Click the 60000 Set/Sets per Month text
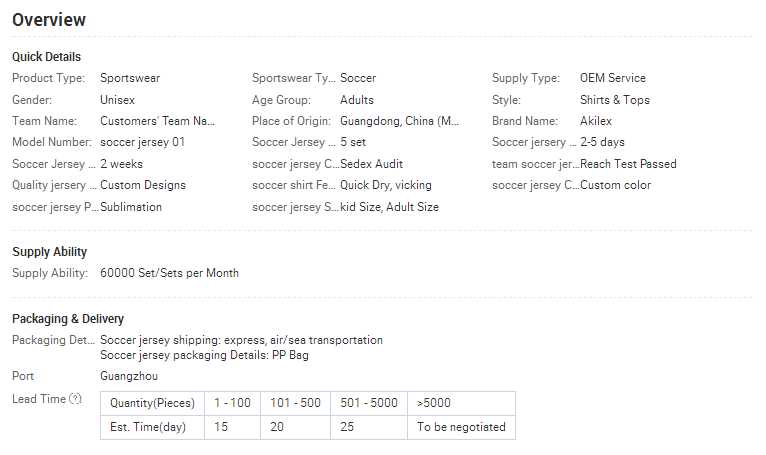Screen dimensions: 766x455 [x=170, y=273]
